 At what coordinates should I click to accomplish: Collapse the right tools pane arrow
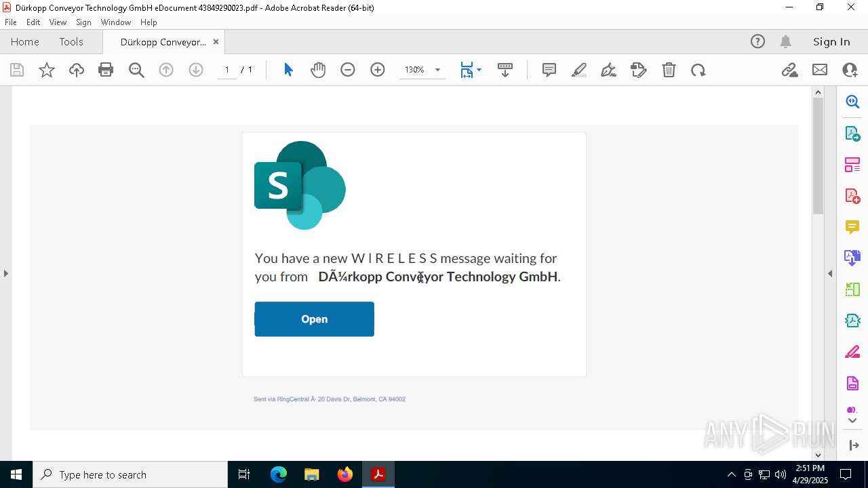[830, 273]
